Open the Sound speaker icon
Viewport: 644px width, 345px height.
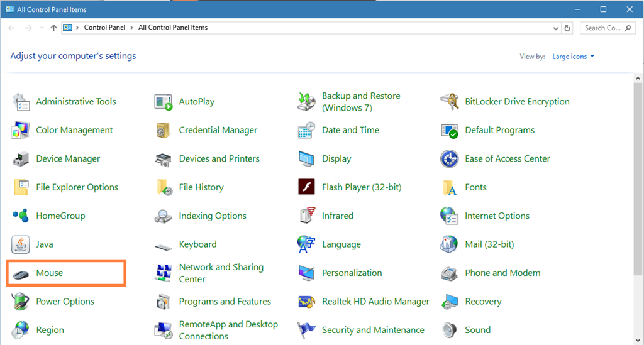pyautogui.click(x=449, y=330)
